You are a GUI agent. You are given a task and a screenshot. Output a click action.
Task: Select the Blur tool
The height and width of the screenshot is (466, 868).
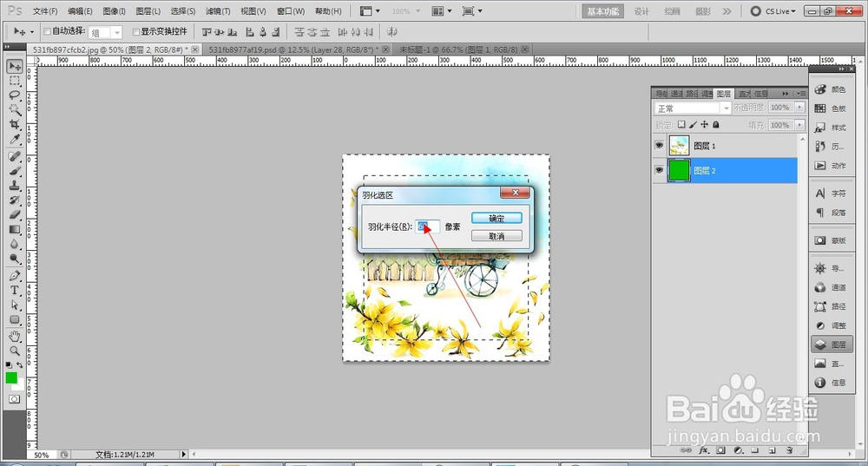[x=15, y=244]
